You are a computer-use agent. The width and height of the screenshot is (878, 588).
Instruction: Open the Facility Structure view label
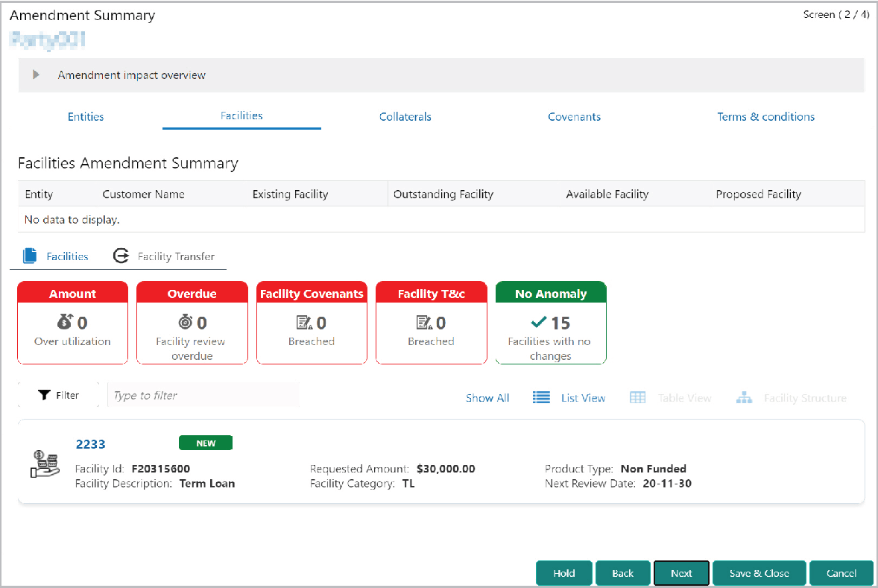coord(805,398)
